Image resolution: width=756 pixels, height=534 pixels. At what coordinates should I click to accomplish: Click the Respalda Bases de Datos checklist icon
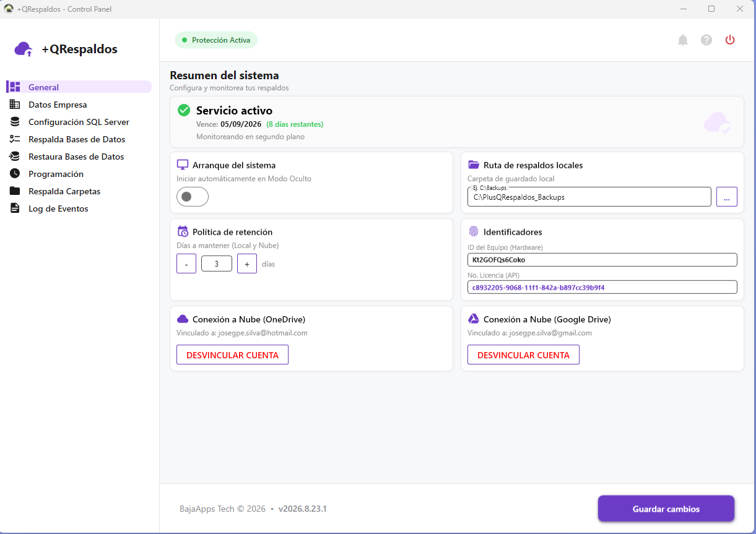pyautogui.click(x=15, y=139)
